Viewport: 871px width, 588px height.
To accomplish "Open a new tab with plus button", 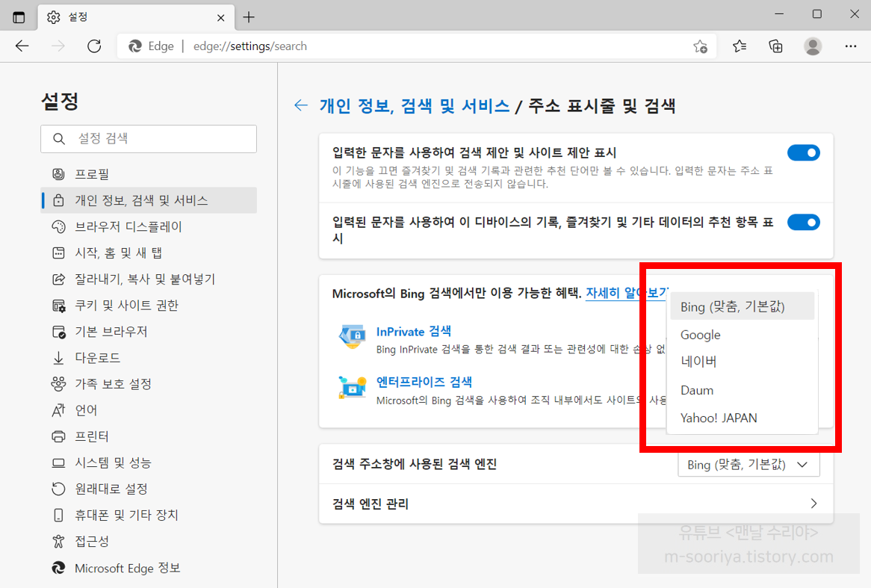I will (249, 17).
